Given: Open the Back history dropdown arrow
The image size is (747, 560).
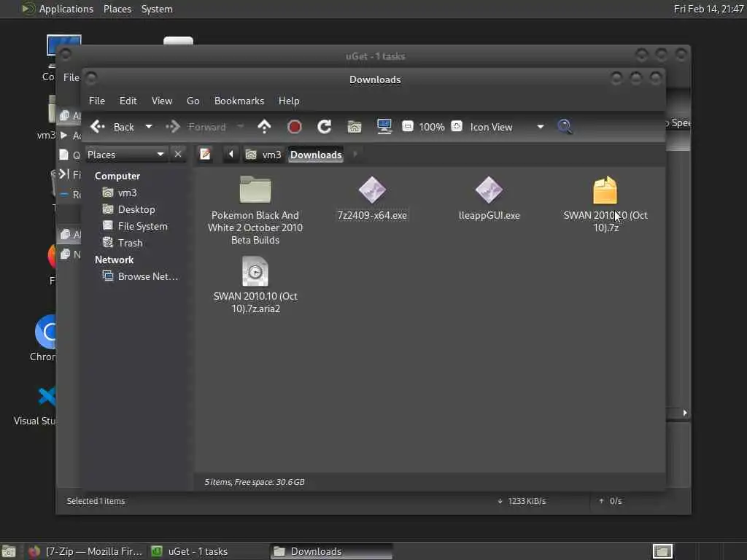Looking at the screenshot, I should click(x=149, y=127).
